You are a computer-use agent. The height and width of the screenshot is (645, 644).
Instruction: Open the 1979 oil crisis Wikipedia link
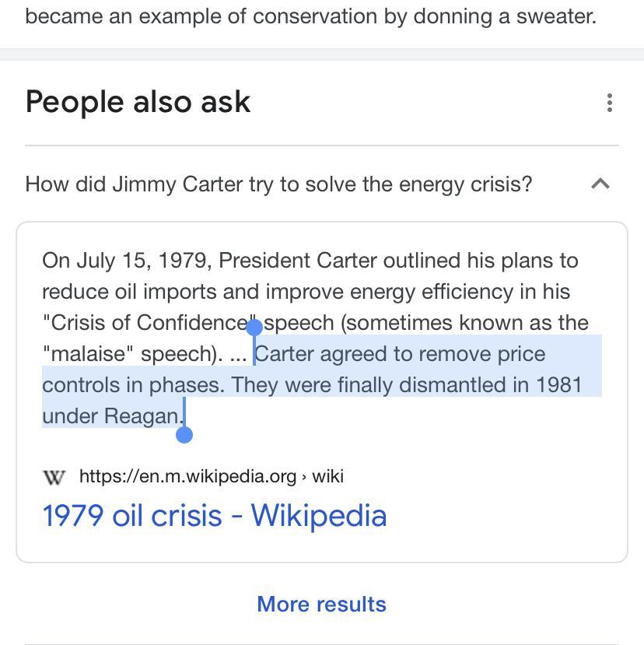click(x=214, y=516)
